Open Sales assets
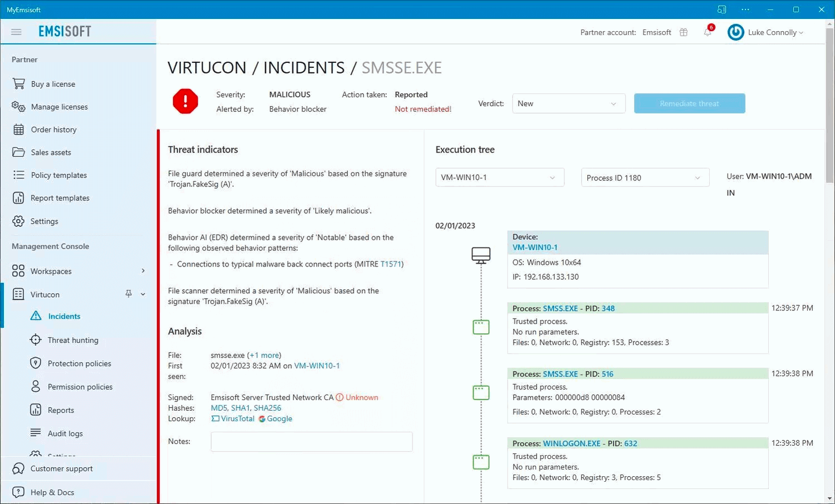The width and height of the screenshot is (835, 504). click(51, 152)
